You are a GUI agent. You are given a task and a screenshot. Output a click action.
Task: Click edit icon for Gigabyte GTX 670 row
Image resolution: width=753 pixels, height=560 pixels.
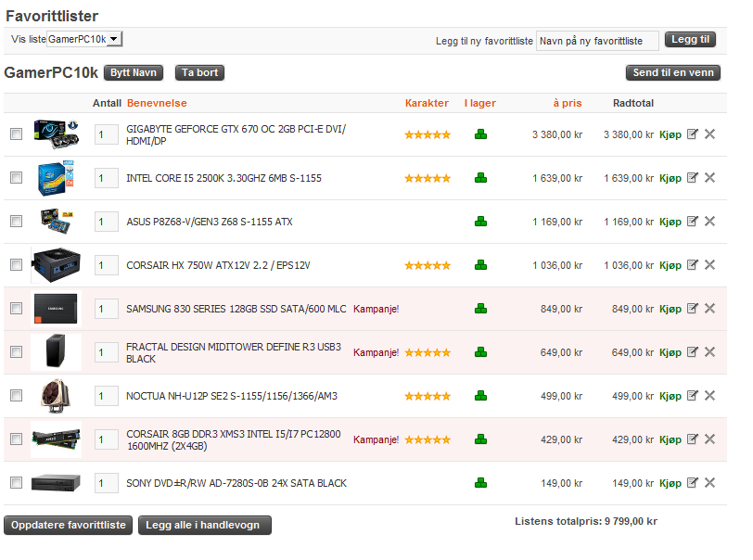692,134
